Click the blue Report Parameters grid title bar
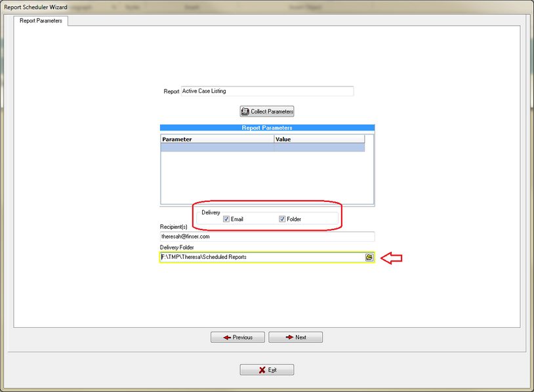This screenshot has height=392, width=534. pyautogui.click(x=266, y=128)
